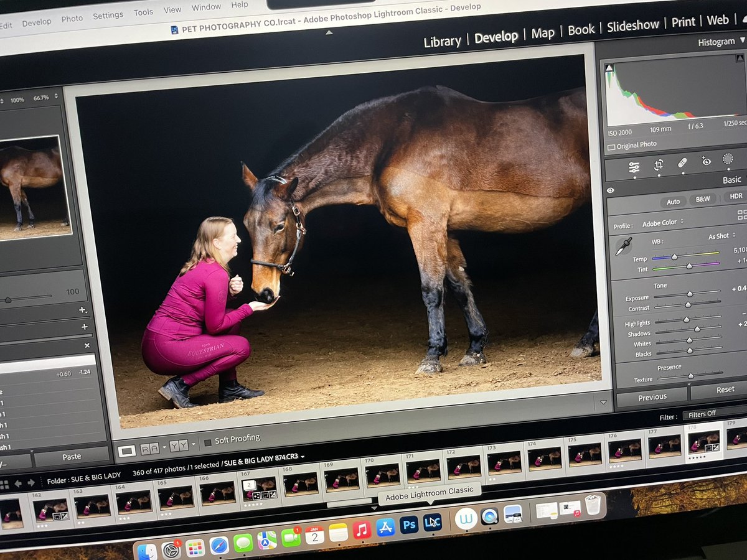Image resolution: width=747 pixels, height=560 pixels.
Task: Open the Profile Browser grid icon
Action: point(742,215)
